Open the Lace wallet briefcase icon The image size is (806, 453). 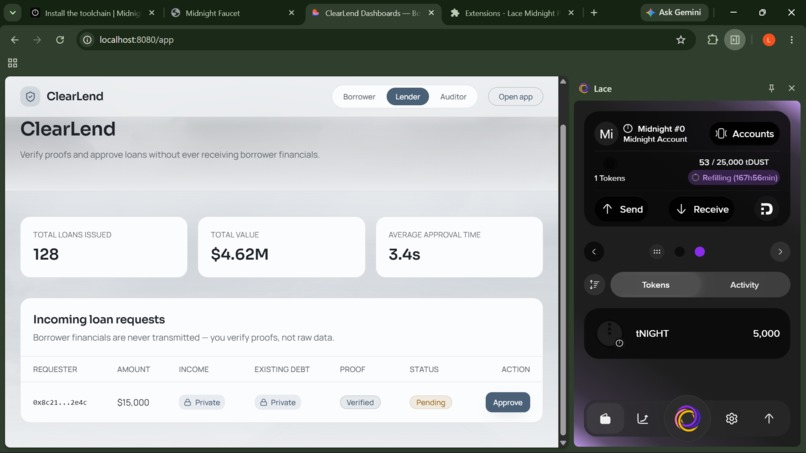pyautogui.click(x=605, y=419)
